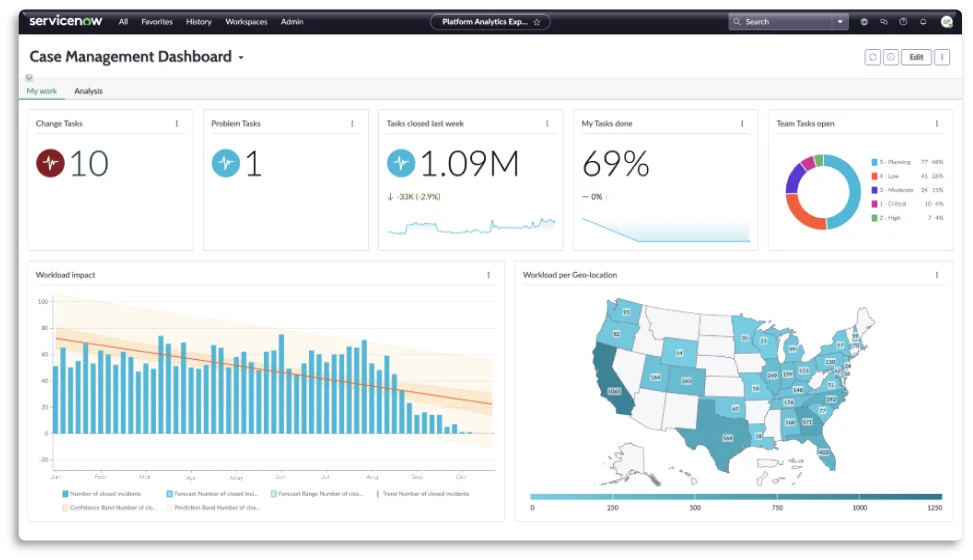
Task: Open the Workload per Geo-location options menu
Action: tap(937, 275)
